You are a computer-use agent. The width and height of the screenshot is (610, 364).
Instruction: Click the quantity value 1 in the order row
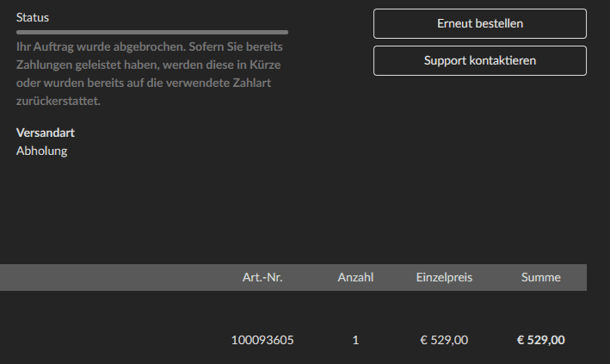(355, 340)
